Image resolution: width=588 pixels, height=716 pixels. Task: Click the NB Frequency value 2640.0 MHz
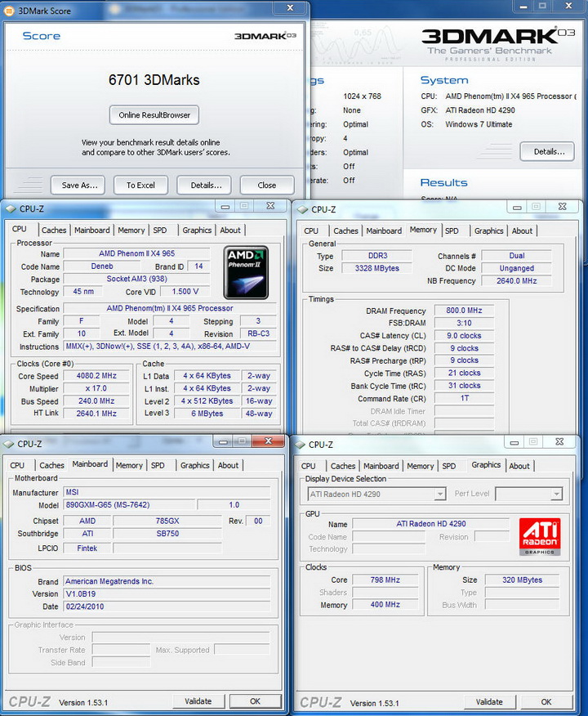point(516,281)
